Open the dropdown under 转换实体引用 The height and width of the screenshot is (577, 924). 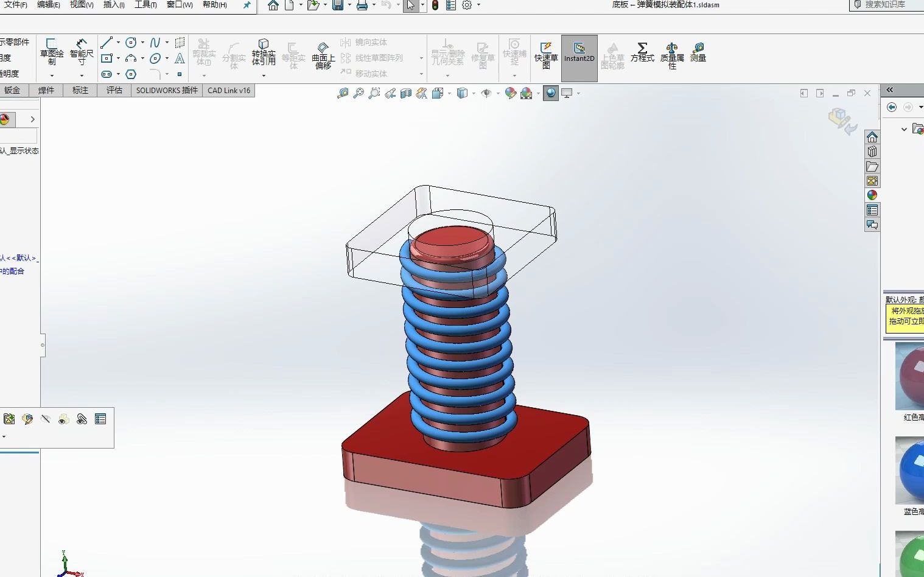point(264,75)
